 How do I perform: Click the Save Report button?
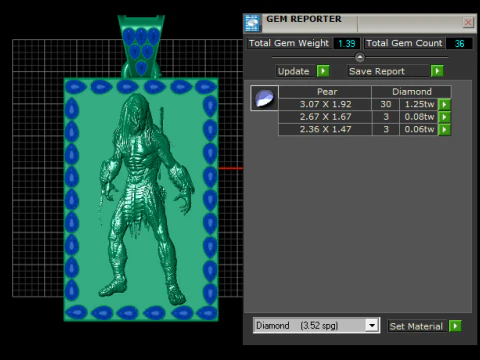click(388, 71)
